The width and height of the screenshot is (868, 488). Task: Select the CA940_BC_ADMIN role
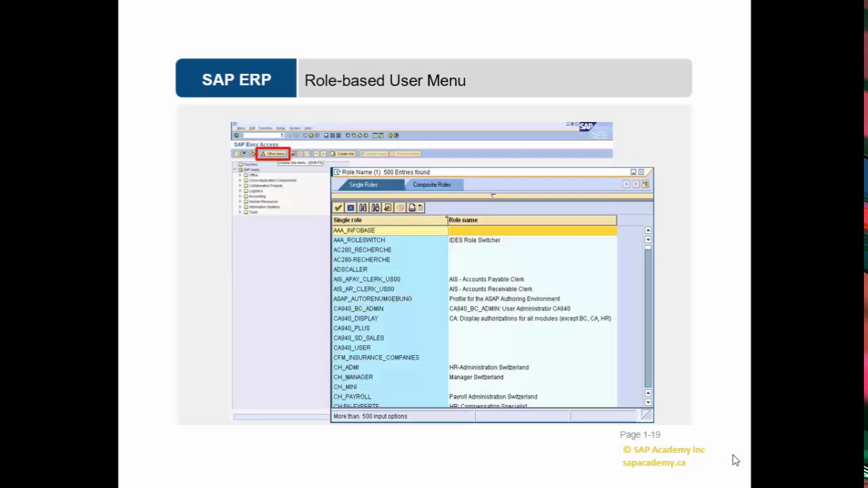(474, 309)
